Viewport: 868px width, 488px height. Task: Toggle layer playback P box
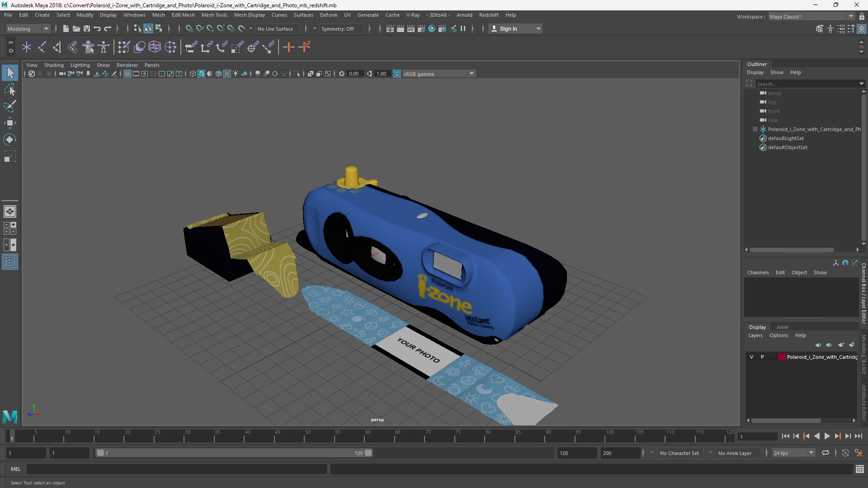coord(762,357)
